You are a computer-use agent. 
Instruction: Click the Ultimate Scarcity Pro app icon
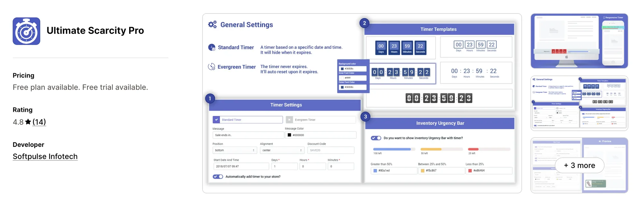click(26, 31)
